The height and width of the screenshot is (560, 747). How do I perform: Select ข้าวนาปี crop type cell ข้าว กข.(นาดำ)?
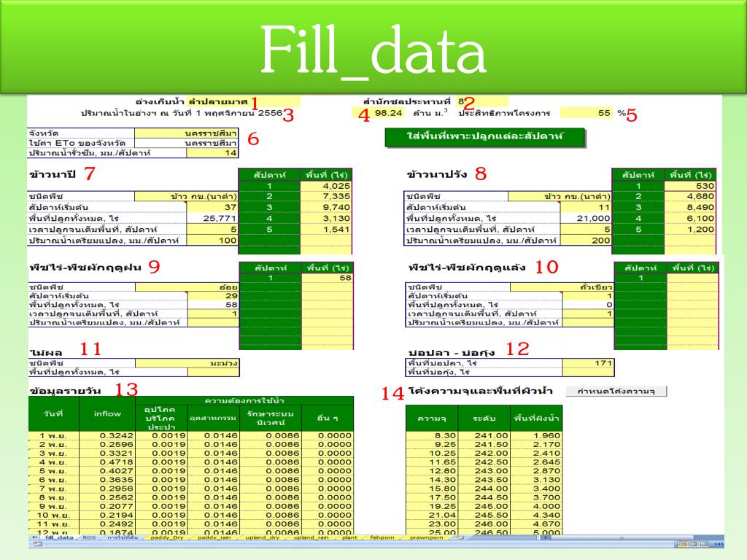click(186, 196)
